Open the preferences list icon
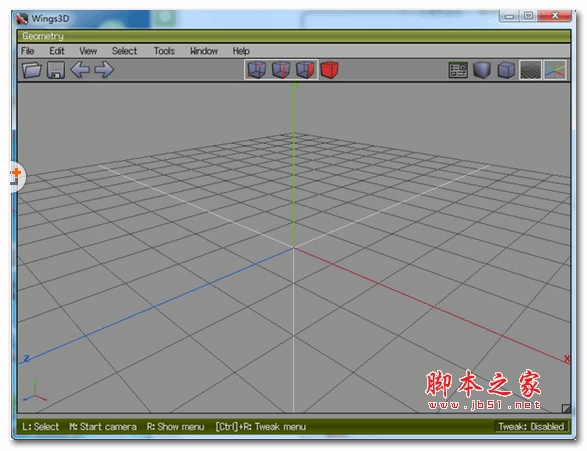587x451 pixels. (458, 70)
